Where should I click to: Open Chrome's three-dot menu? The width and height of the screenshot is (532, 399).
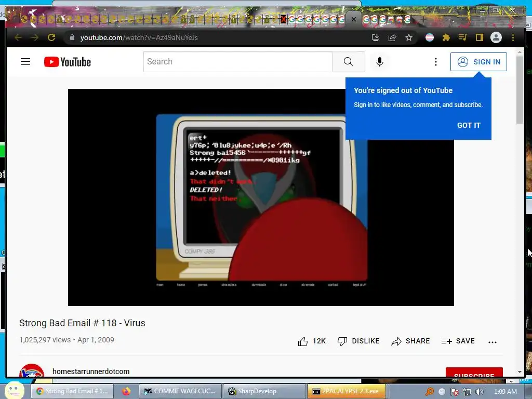pyautogui.click(x=513, y=37)
